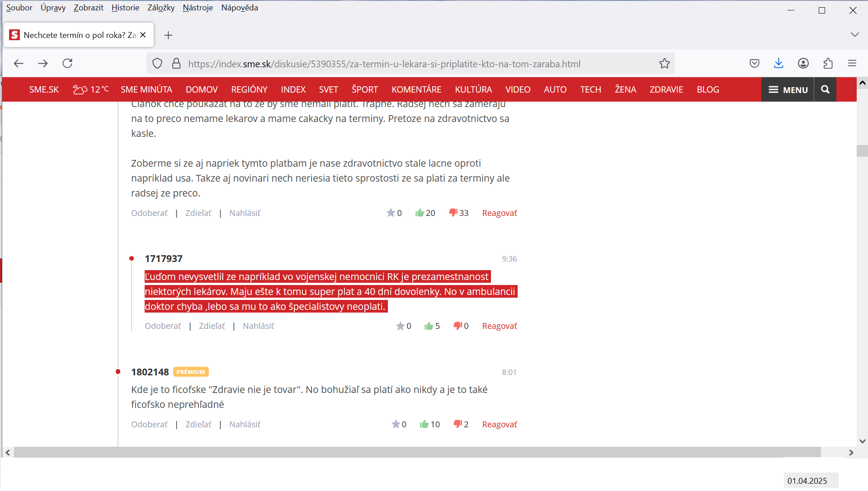The height and width of the screenshot is (491, 868).
Task: Open the Nástroje menu
Action: 198,8
